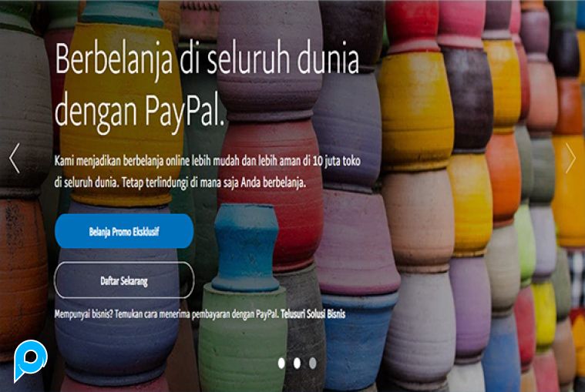This screenshot has width=585, height=392.
Task: Click the small blue vase in the photo
Action: click(x=246, y=246)
